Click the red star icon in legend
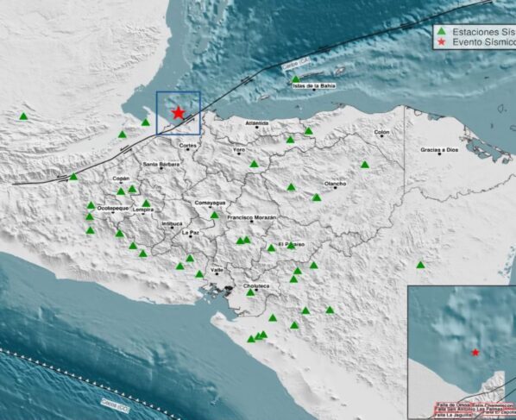This screenshot has height=420, width=516. (x=442, y=41)
